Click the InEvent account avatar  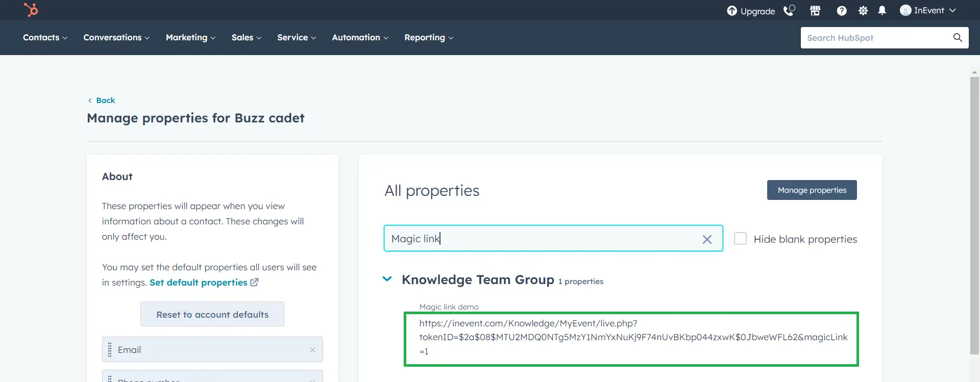pyautogui.click(x=905, y=10)
